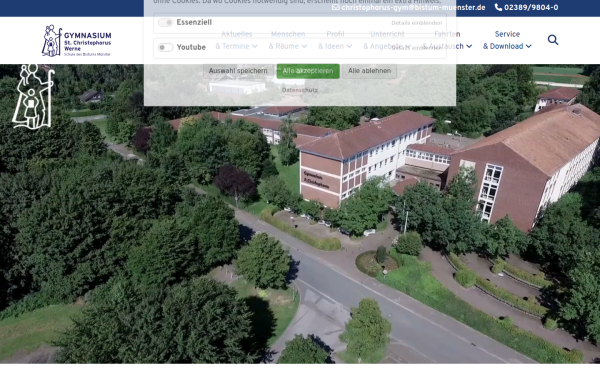
Task: Open the Service & Download menu
Action: point(507,40)
